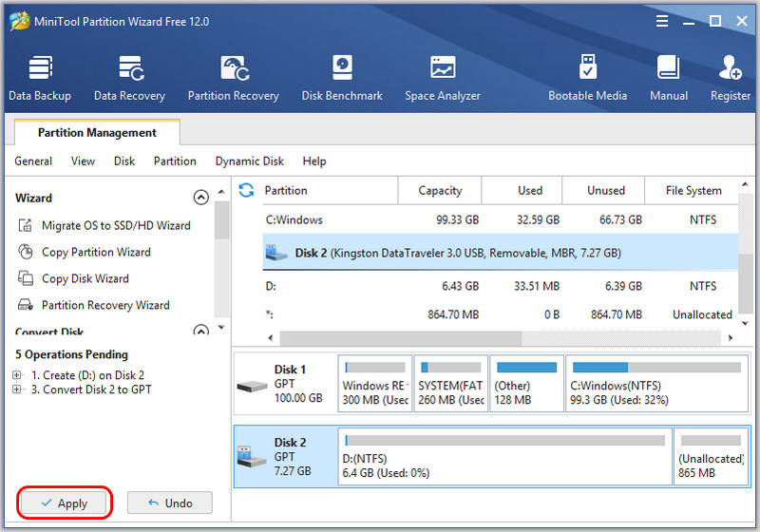Click the Disk 2 USB drive icon in the partition list
This screenshot has width=760, height=532.
coord(276,253)
